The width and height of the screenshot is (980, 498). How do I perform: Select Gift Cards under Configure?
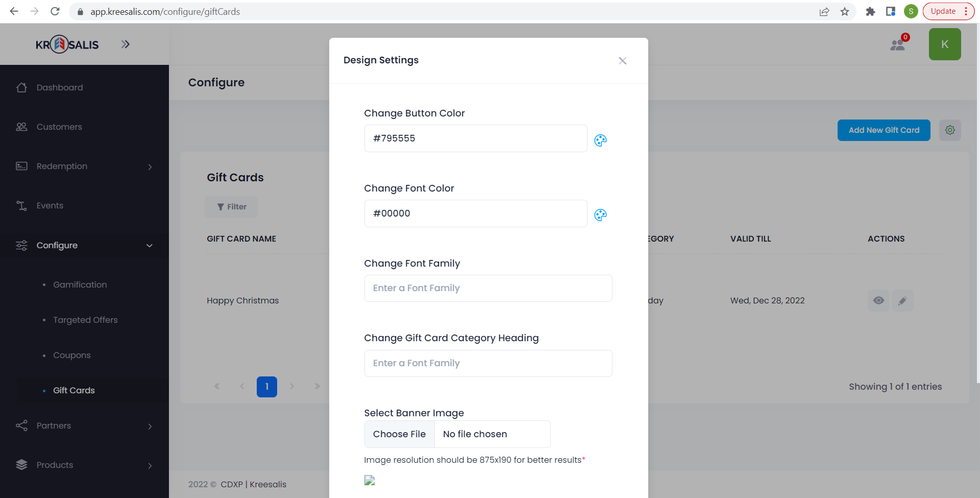(74, 390)
